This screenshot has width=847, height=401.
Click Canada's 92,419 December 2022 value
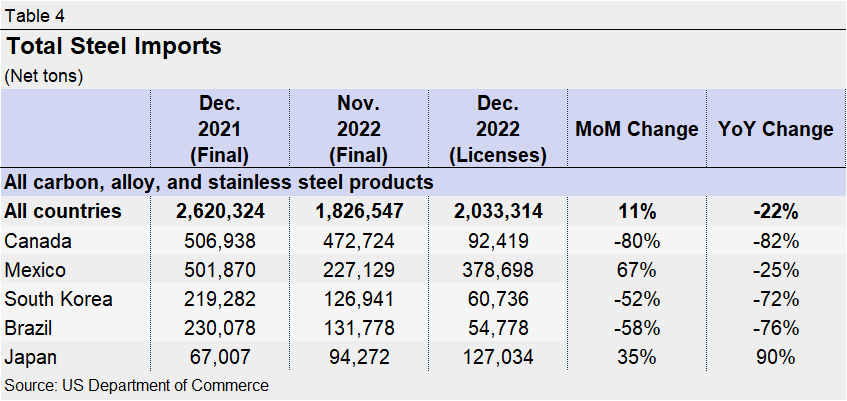coord(497,240)
